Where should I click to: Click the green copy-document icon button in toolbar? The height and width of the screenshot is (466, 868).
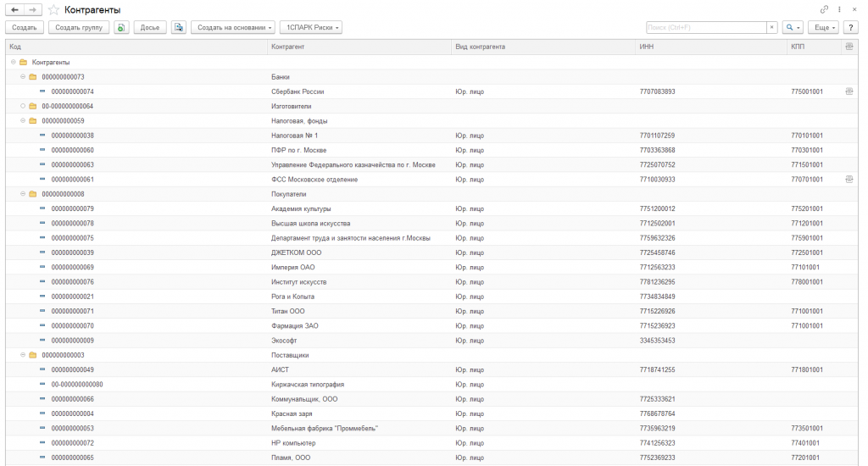click(x=121, y=27)
